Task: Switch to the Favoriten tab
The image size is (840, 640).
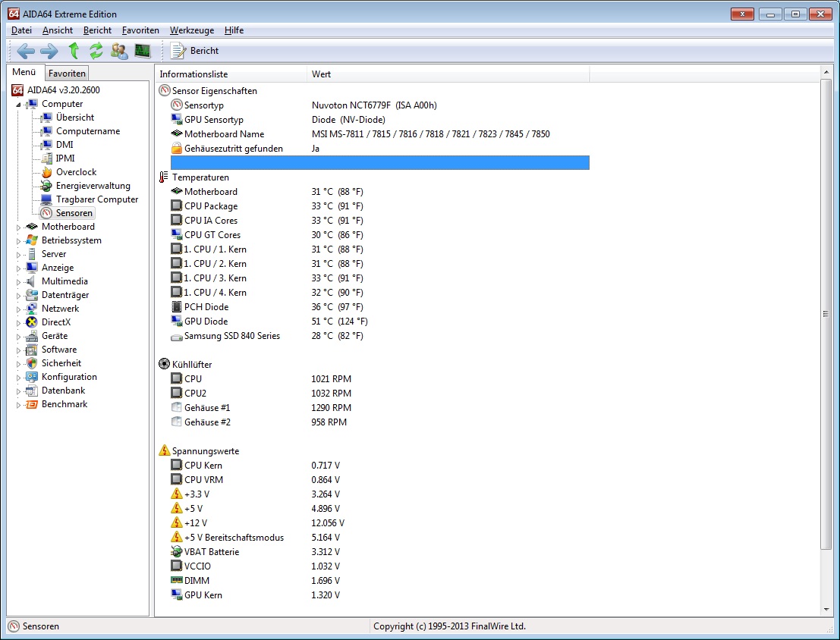Action: 67,74
